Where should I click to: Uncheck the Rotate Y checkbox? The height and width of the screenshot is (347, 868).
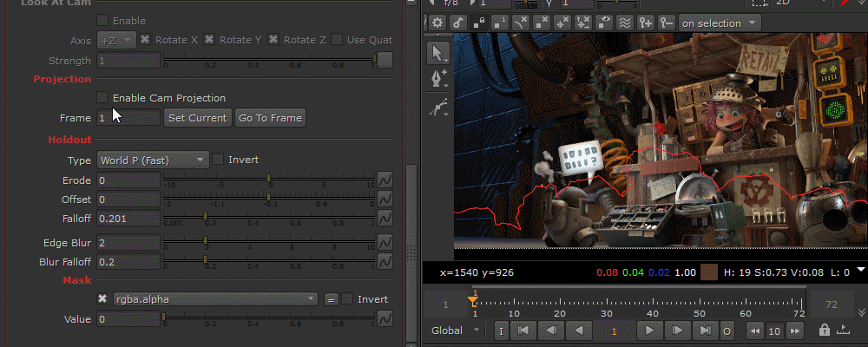coord(208,39)
